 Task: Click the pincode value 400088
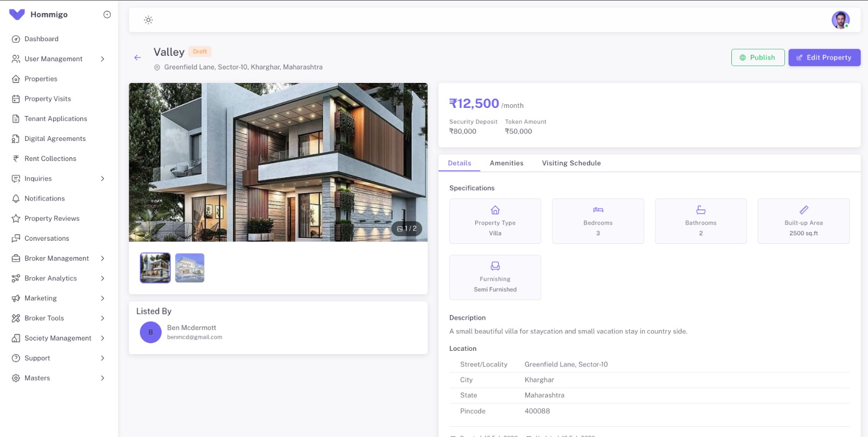pyautogui.click(x=537, y=412)
